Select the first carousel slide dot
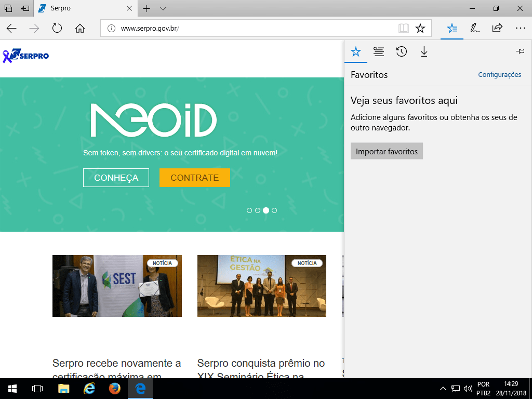Viewport: 532px width, 399px height. pyautogui.click(x=249, y=210)
